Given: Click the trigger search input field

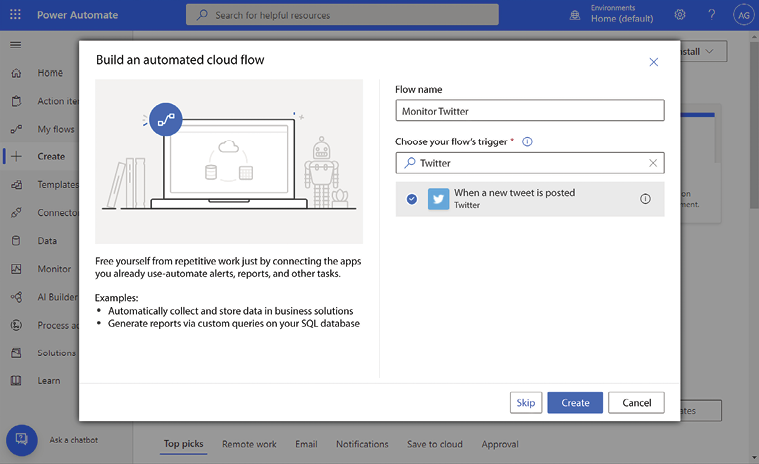Looking at the screenshot, I should [x=530, y=163].
